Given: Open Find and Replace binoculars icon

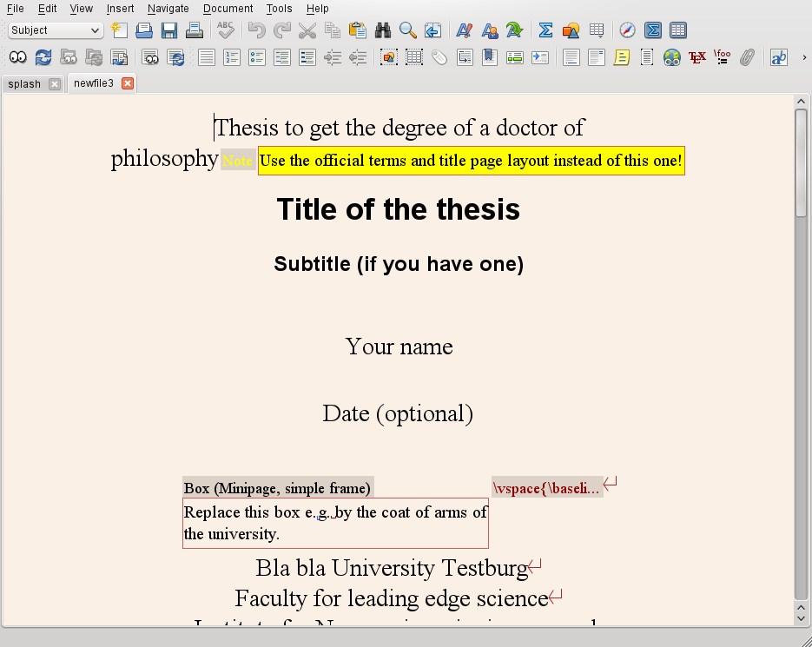Looking at the screenshot, I should (x=383, y=30).
